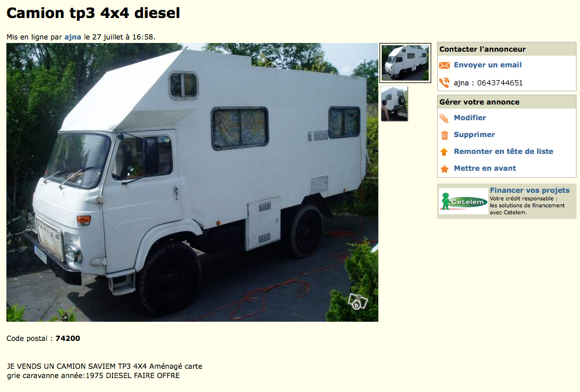Click the camera photo count icon on image
This screenshot has height=392, width=580.
357,301
